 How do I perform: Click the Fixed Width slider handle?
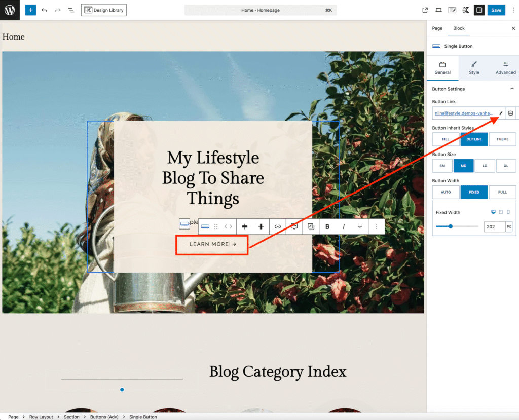pos(451,226)
